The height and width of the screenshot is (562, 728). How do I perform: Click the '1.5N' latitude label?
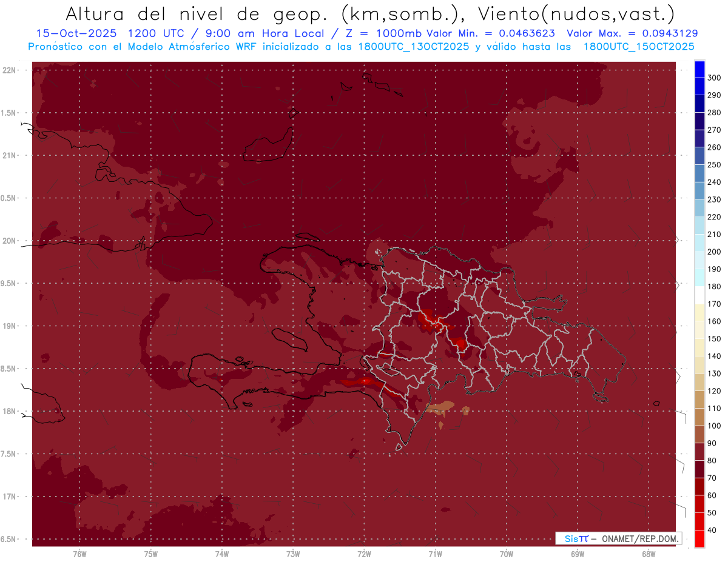10,113
